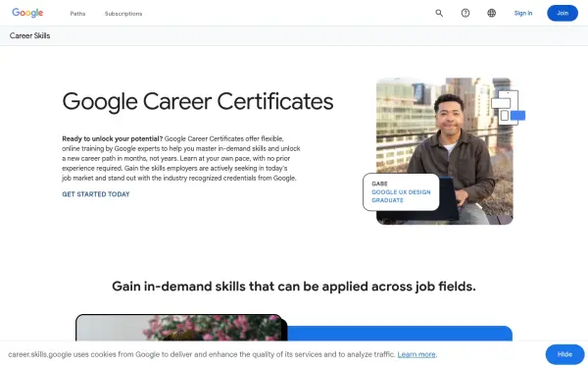Click the Sign in link
The image size is (588, 368).
point(523,13)
